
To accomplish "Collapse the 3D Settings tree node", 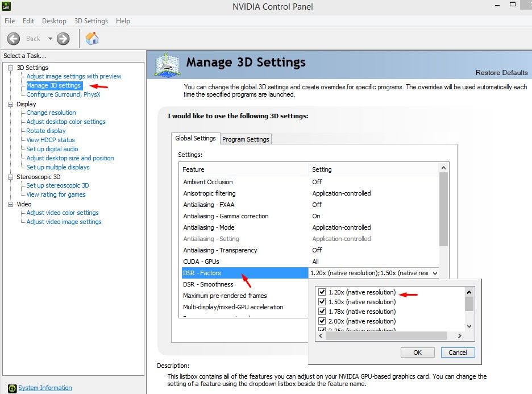I will coord(11,68).
